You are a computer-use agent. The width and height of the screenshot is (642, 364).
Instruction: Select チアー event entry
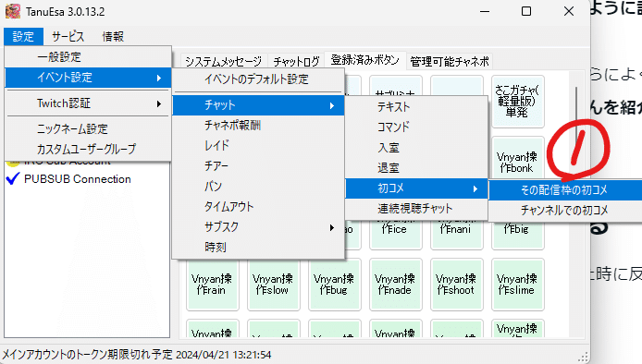click(258, 165)
